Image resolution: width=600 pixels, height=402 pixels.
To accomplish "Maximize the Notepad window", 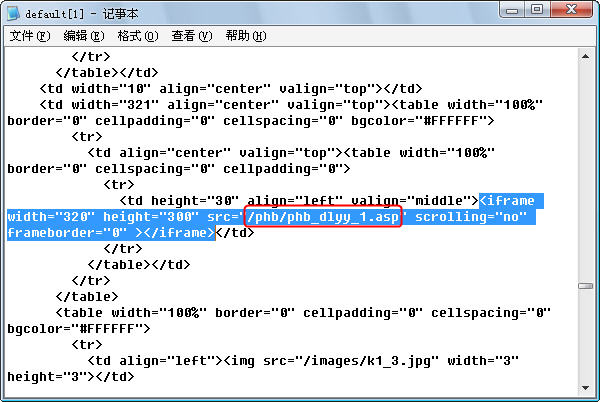I will [x=537, y=9].
